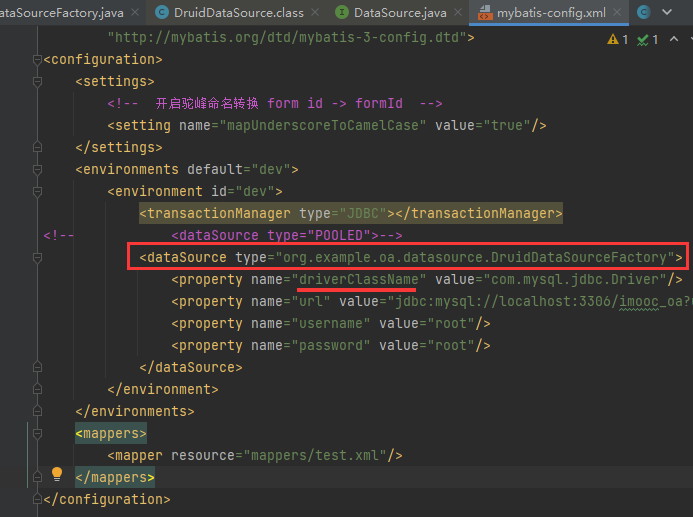Click the class icon on DruidDataSource.class tab
This screenshot has width=693, height=517.
click(x=161, y=12)
